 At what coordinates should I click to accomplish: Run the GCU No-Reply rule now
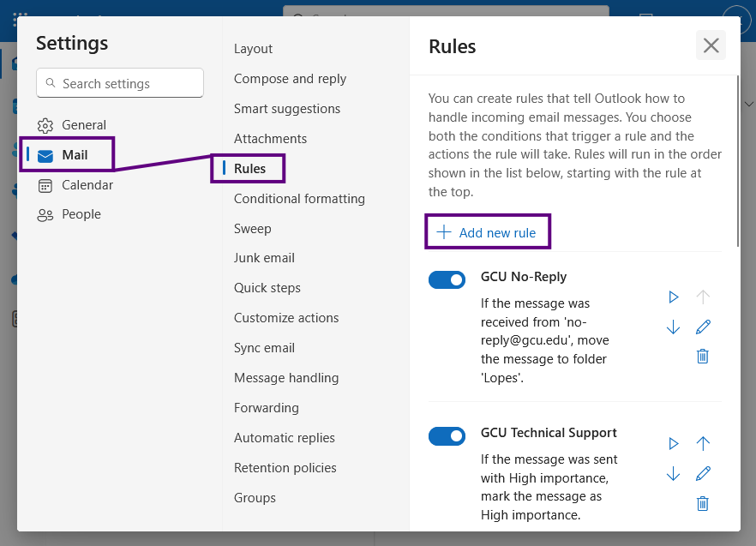673,297
